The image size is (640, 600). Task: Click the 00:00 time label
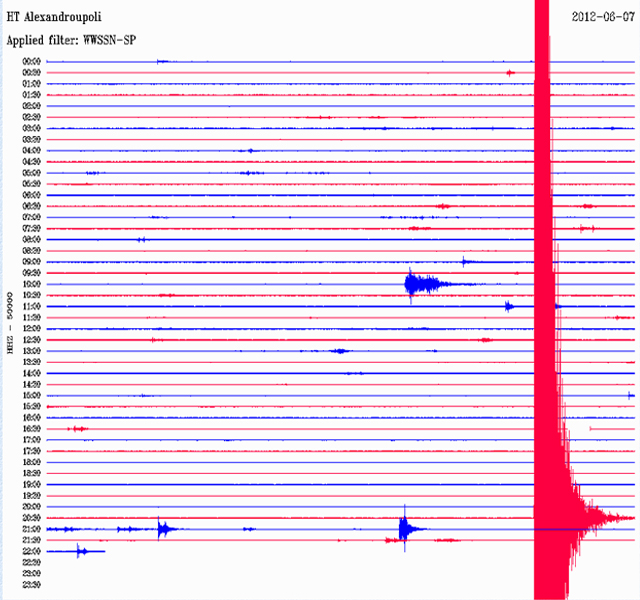click(x=31, y=62)
